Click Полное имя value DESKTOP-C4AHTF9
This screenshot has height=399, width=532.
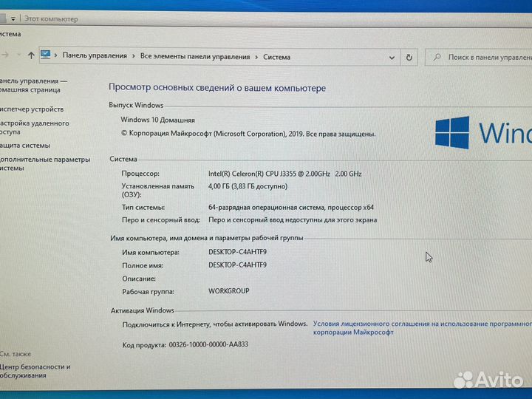coord(237,265)
